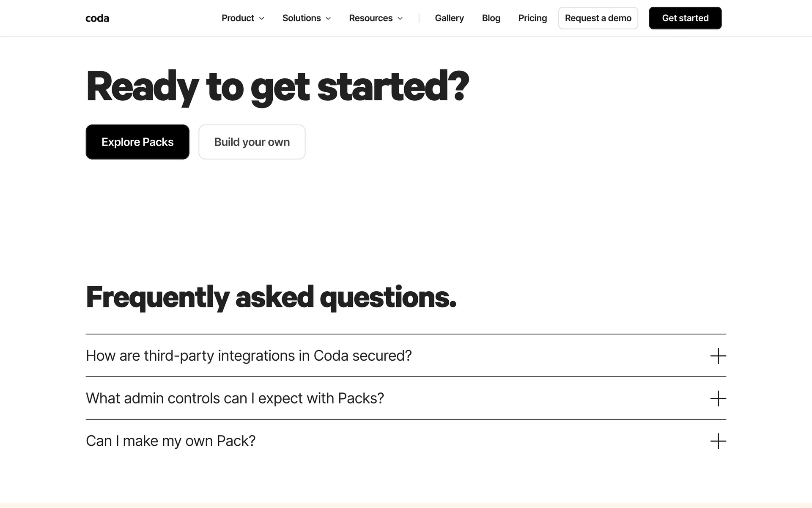Click the coda logo
812x508 pixels.
(x=97, y=18)
